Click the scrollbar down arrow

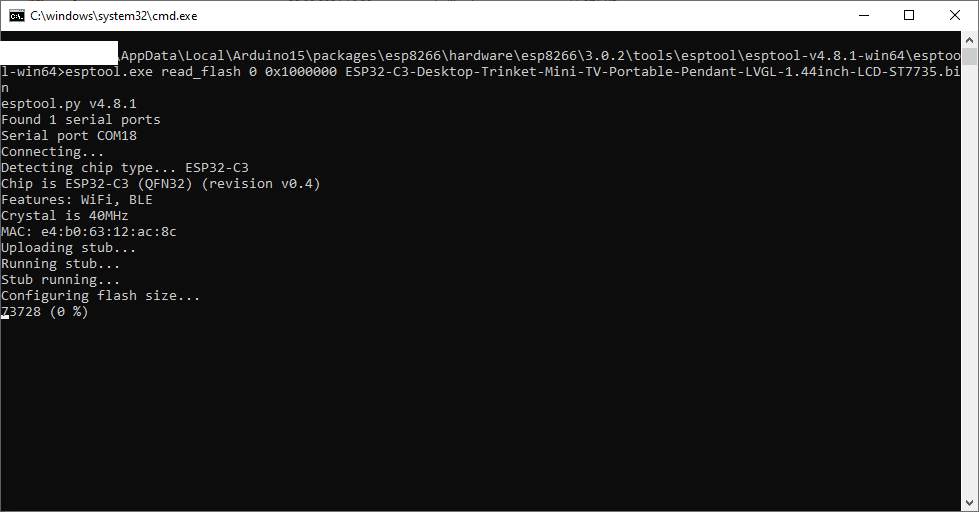pyautogui.click(x=969, y=503)
